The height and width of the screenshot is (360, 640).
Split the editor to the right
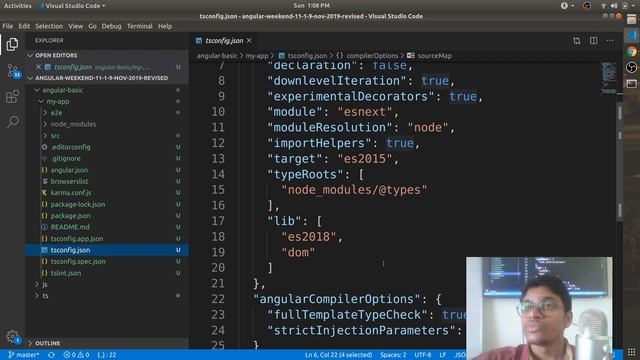pyautogui.click(x=593, y=41)
